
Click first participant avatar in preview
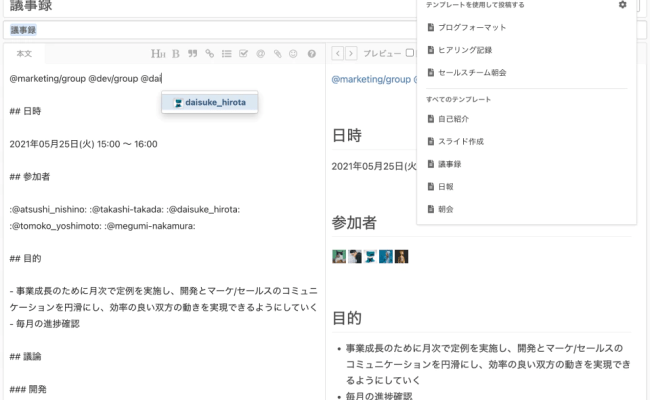[x=339, y=257]
